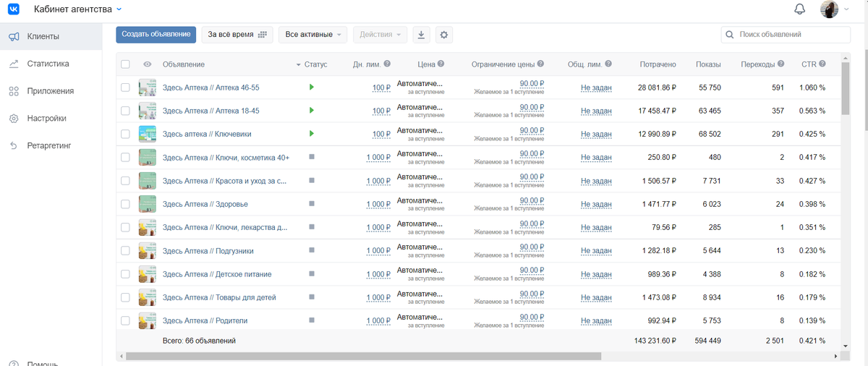868x366 pixels.
Task: Check the box for Аптека 18-45
Action: [x=125, y=111]
